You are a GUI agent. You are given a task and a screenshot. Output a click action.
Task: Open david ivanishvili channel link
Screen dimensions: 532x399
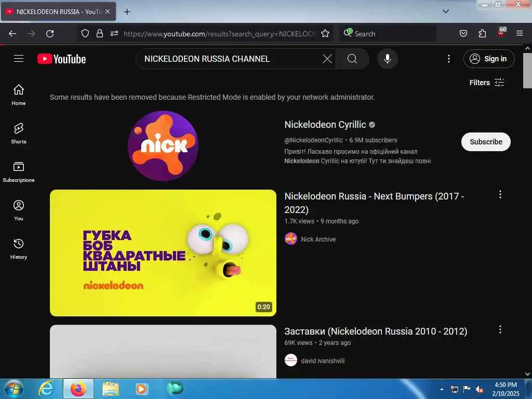click(323, 361)
